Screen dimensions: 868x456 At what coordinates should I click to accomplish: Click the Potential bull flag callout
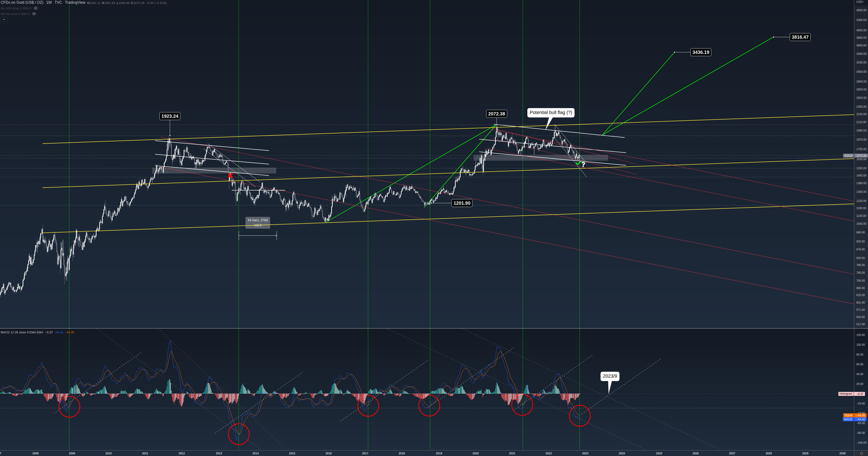tap(551, 113)
